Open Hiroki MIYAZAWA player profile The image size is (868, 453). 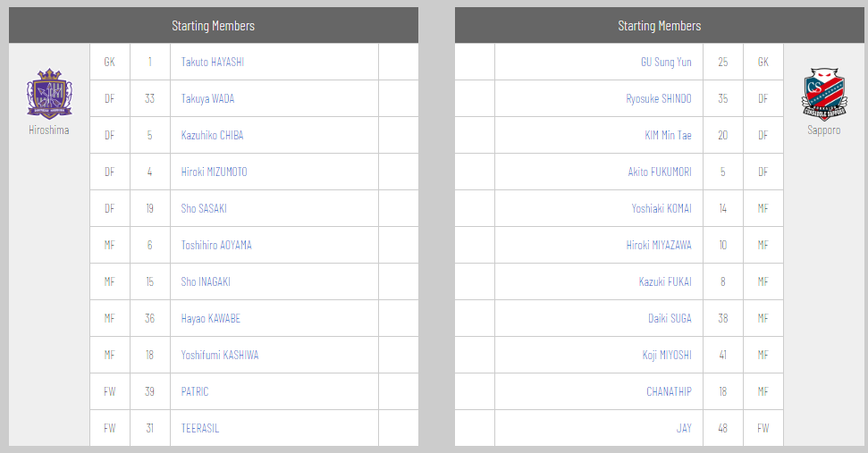tap(659, 246)
